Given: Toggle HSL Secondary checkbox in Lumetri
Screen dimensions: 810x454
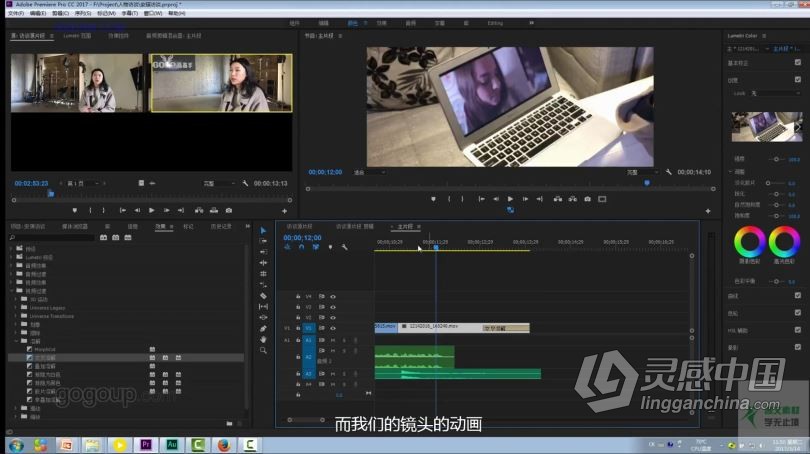Looking at the screenshot, I should [x=798, y=330].
